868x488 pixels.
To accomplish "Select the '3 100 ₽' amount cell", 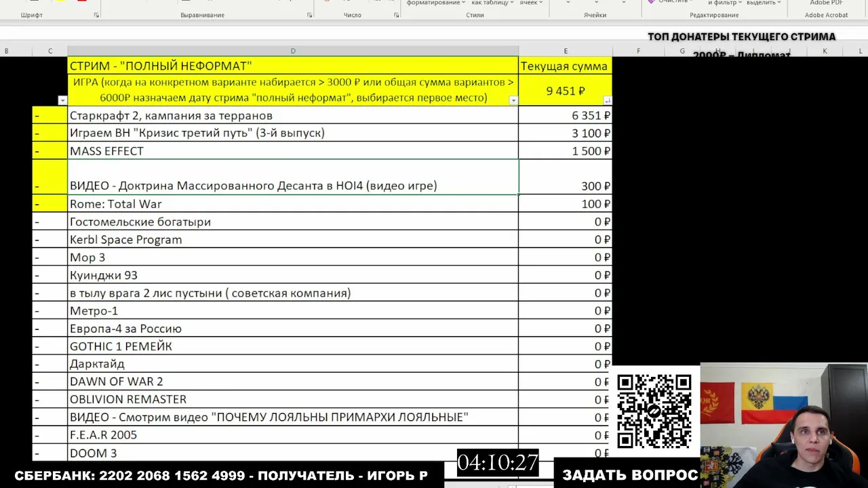I will (x=566, y=133).
